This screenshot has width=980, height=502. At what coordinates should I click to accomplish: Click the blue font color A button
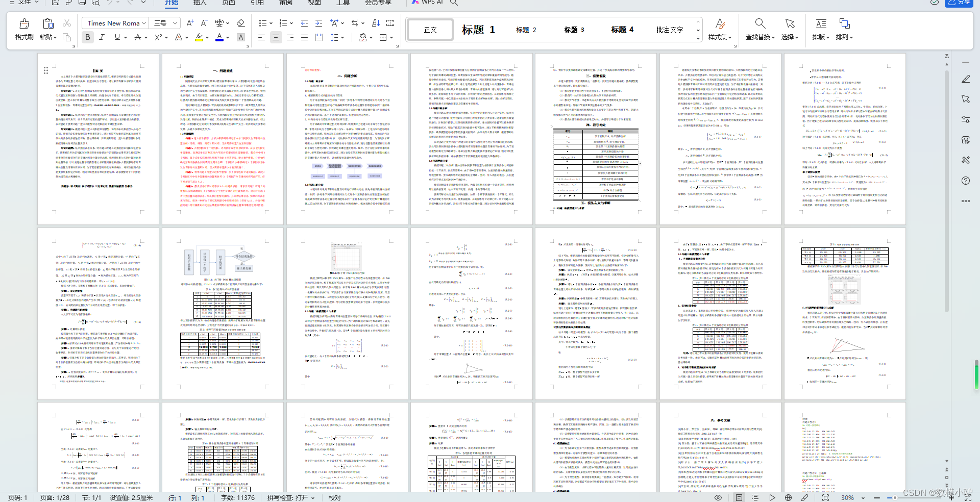pyautogui.click(x=219, y=37)
